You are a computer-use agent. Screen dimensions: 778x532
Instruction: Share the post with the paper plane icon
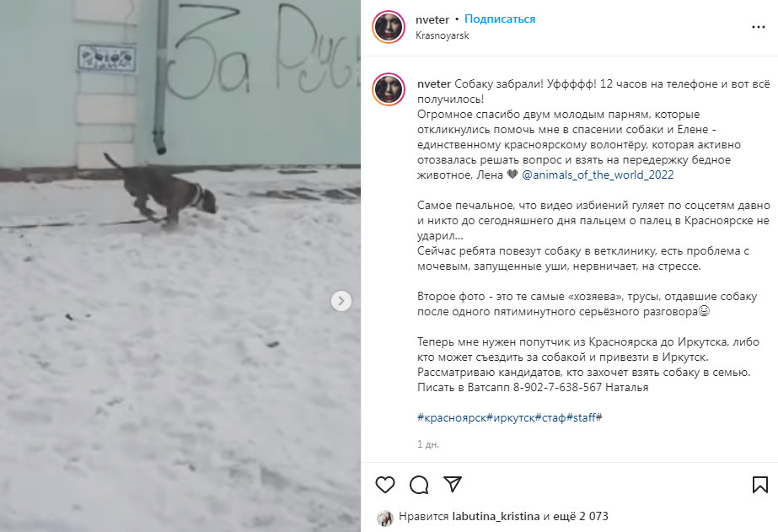click(453, 484)
